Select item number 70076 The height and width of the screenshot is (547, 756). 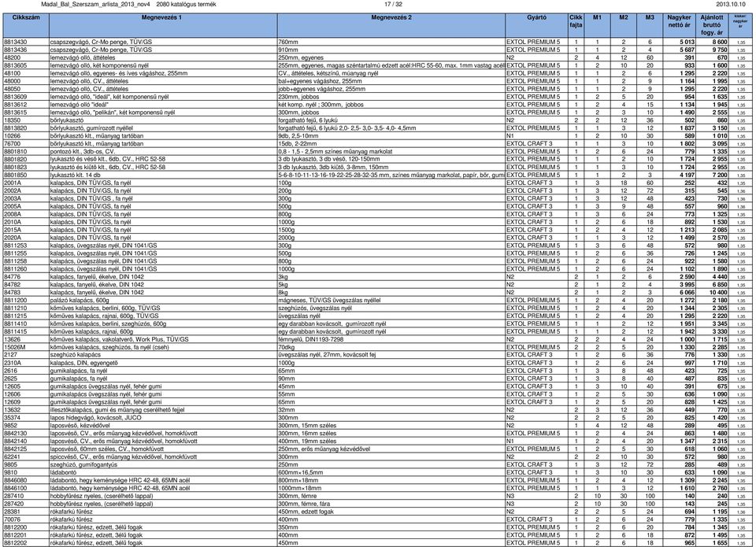click(x=12, y=519)
